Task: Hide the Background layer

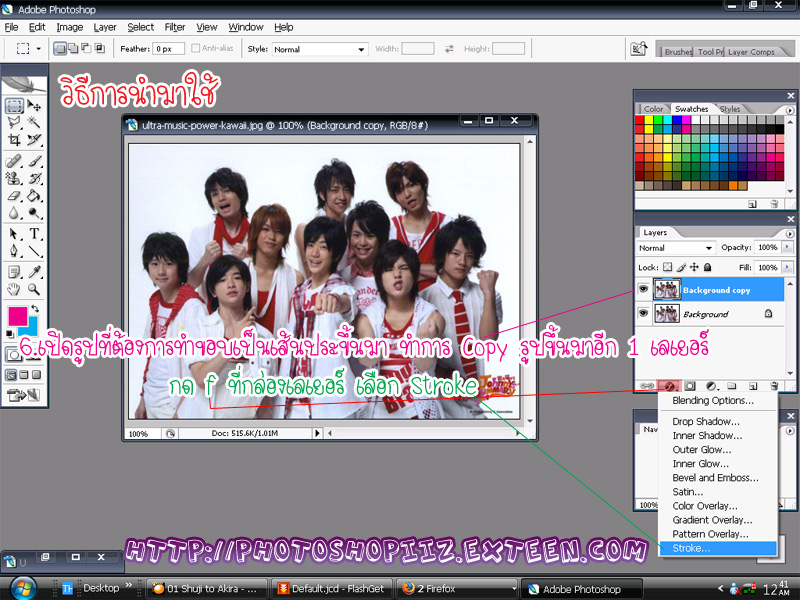Action: (x=643, y=313)
